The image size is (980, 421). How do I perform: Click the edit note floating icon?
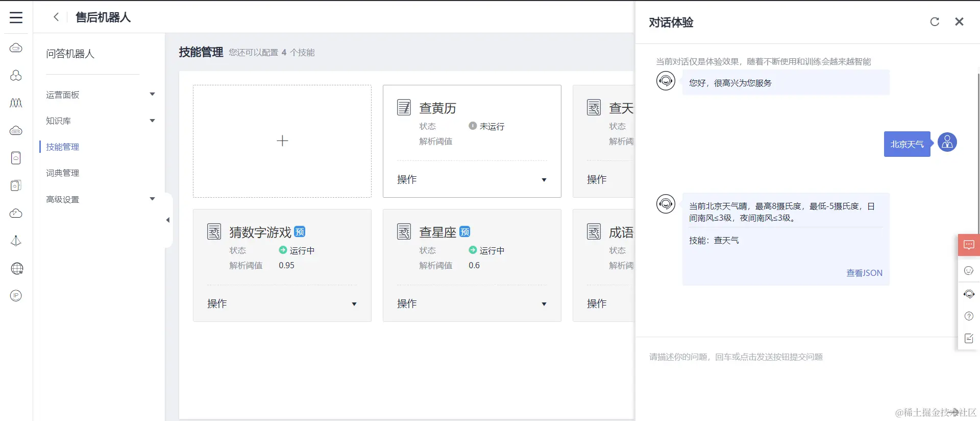click(x=969, y=338)
